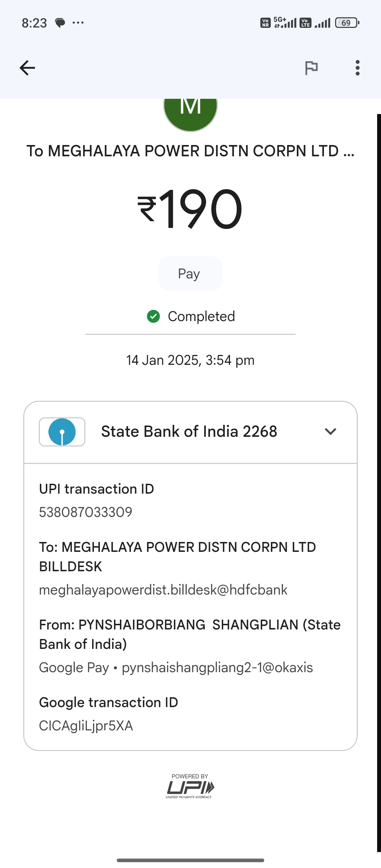
Task: Open the three-dot overflow menu
Action: coord(357,68)
